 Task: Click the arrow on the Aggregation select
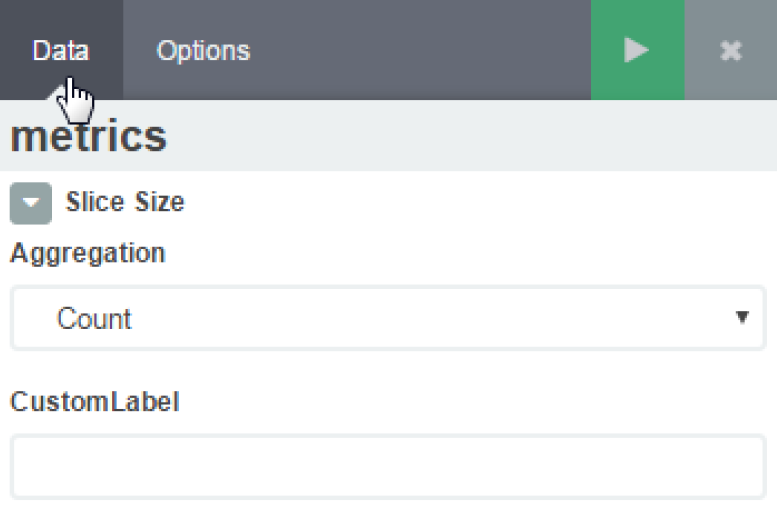pyautogui.click(x=742, y=318)
